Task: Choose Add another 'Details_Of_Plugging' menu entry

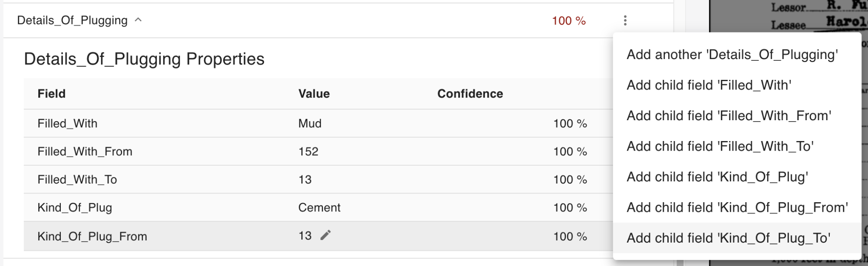Action: (732, 55)
